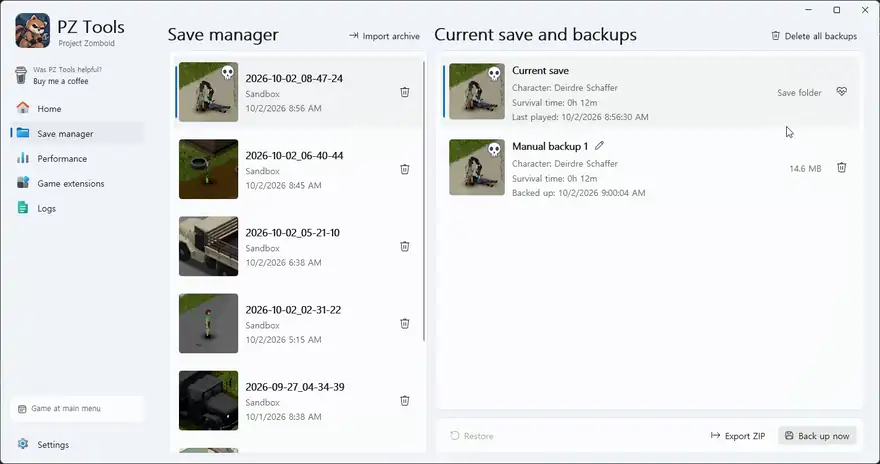The image size is (880, 464).
Task: Click the Save manager folder icon
Action: point(22,133)
